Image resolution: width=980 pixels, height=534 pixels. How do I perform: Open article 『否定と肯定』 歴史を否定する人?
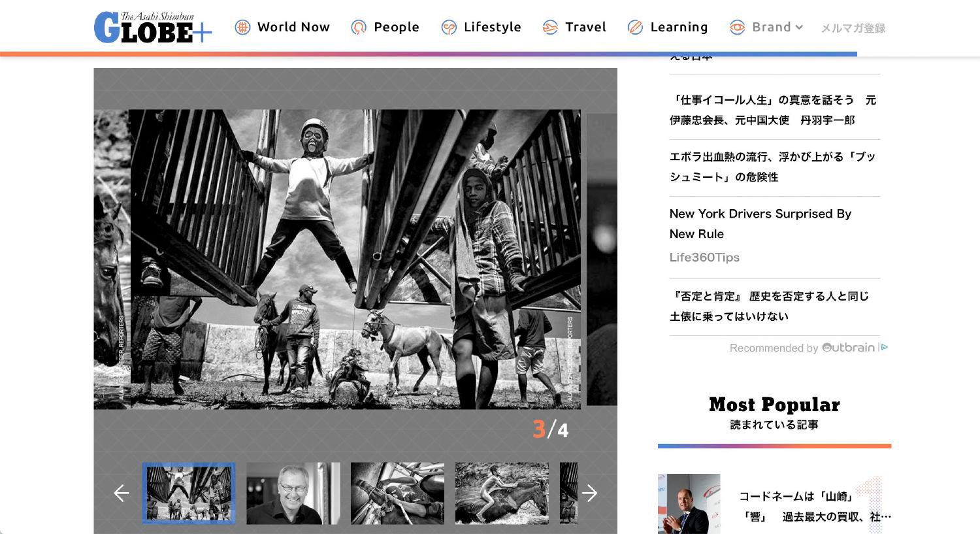click(770, 306)
